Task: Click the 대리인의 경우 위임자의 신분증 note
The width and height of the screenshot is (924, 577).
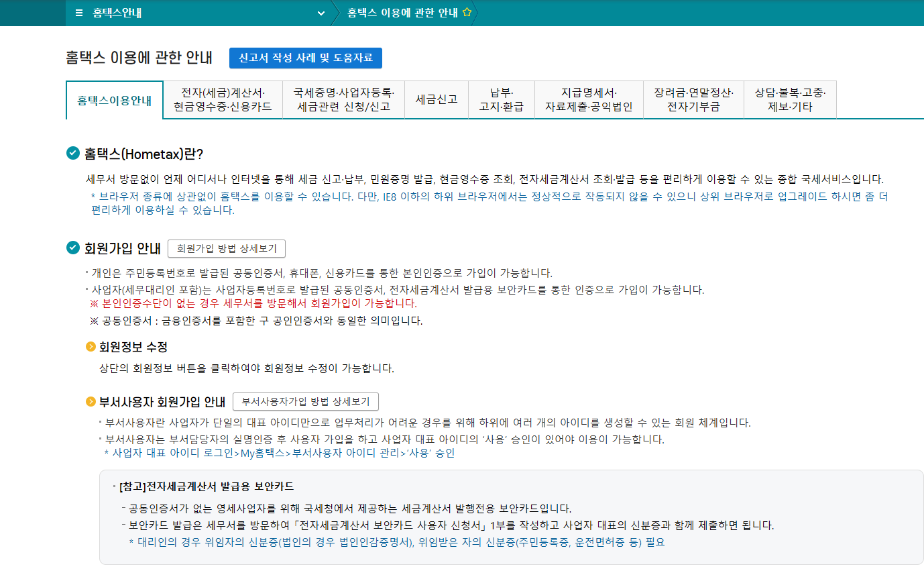Action: (x=396, y=541)
